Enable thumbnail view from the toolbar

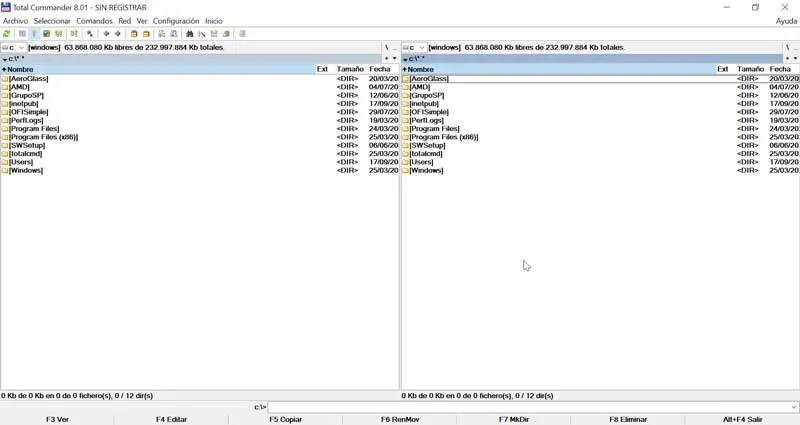(x=46, y=34)
